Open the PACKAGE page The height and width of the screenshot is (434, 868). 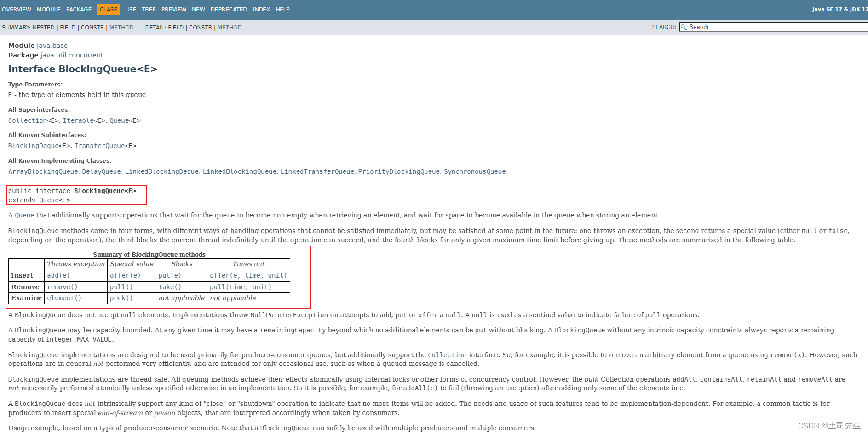pyautogui.click(x=79, y=9)
